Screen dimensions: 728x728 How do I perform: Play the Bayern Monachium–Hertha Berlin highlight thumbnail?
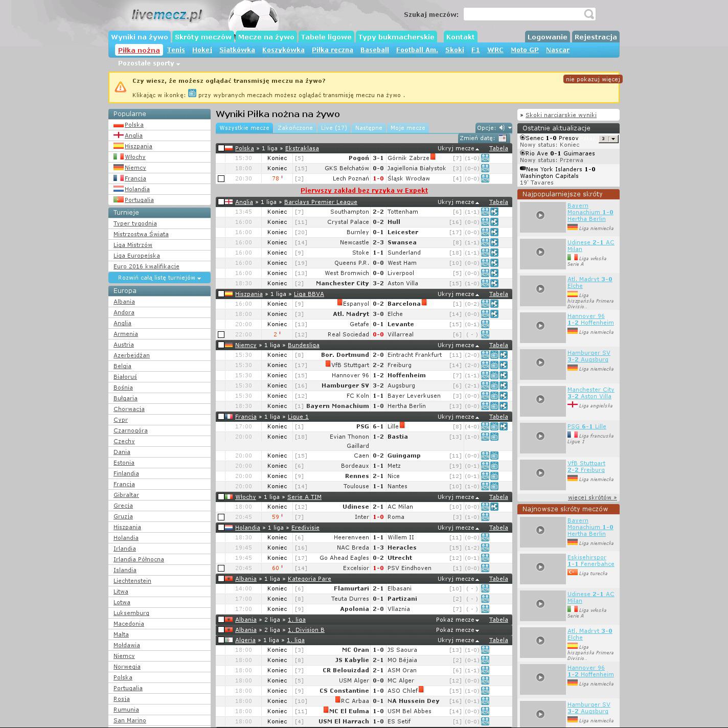[x=540, y=215]
